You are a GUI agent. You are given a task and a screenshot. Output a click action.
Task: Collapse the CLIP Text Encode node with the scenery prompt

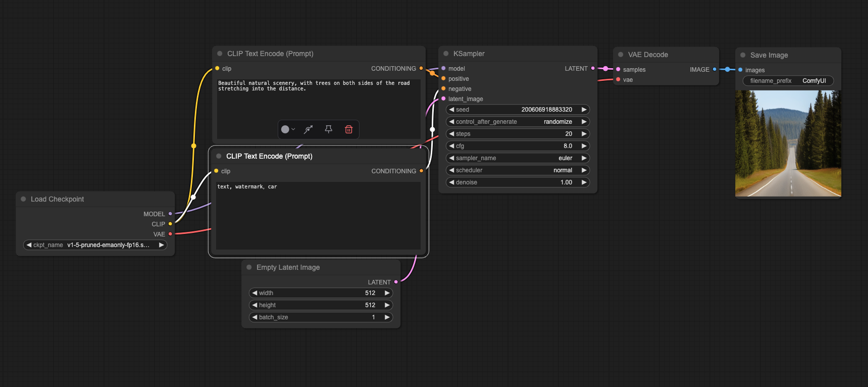[x=220, y=54]
